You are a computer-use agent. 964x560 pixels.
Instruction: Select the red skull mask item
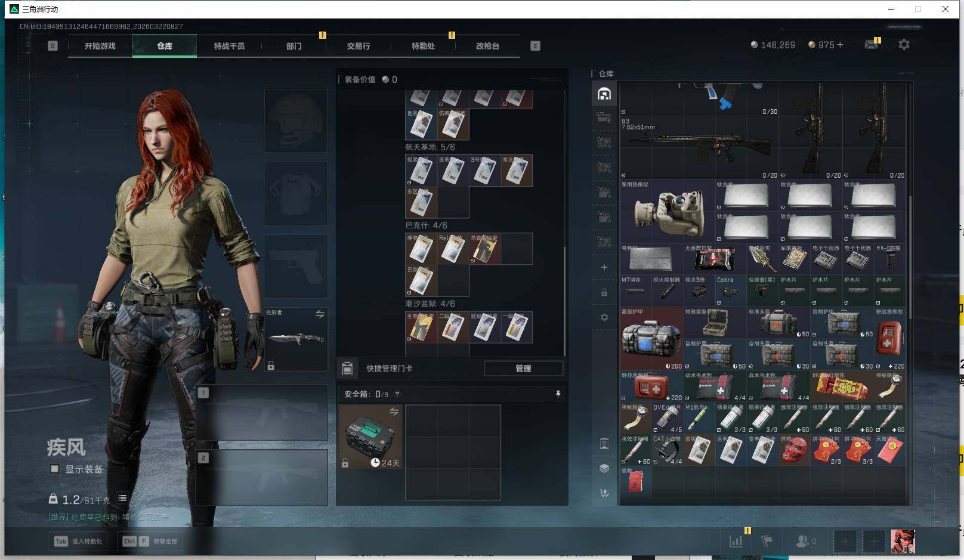coord(795,450)
